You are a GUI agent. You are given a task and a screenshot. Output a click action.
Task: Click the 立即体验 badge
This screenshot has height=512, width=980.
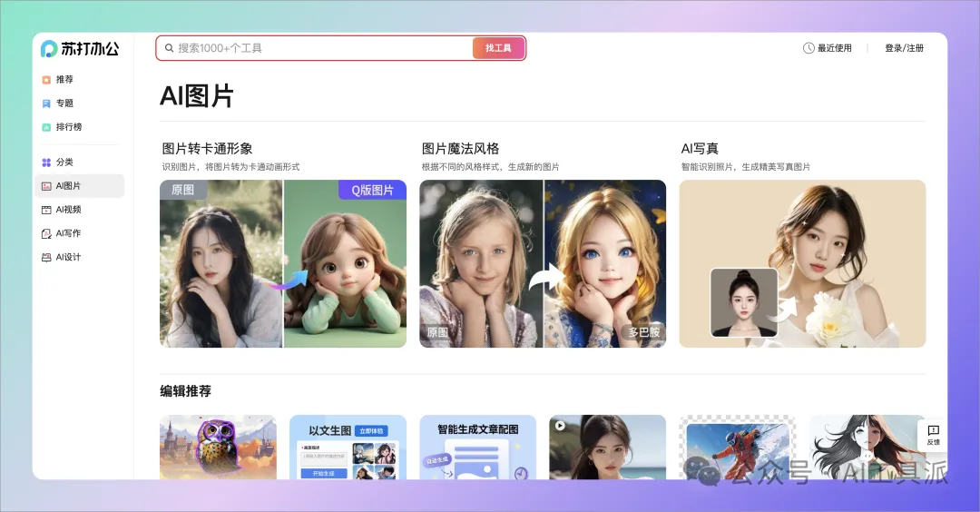[371, 430]
